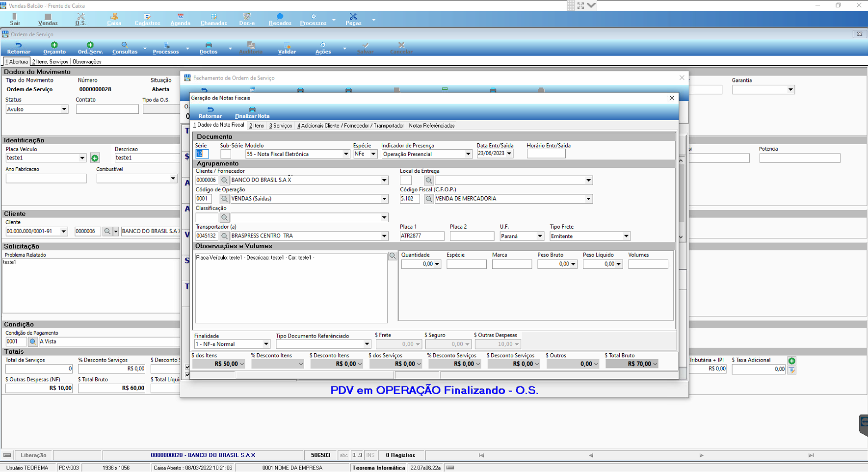Expand the Combustível dropdown
Image resolution: width=868 pixels, height=472 pixels.
(173, 179)
